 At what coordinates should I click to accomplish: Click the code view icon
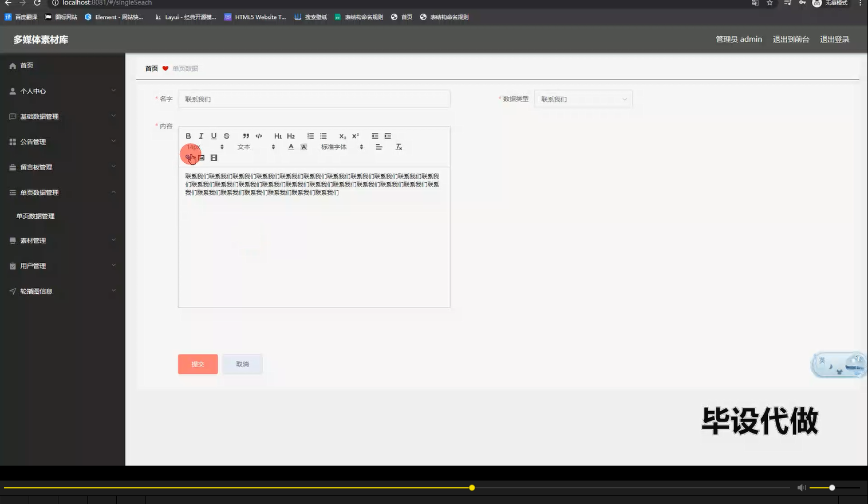(259, 136)
